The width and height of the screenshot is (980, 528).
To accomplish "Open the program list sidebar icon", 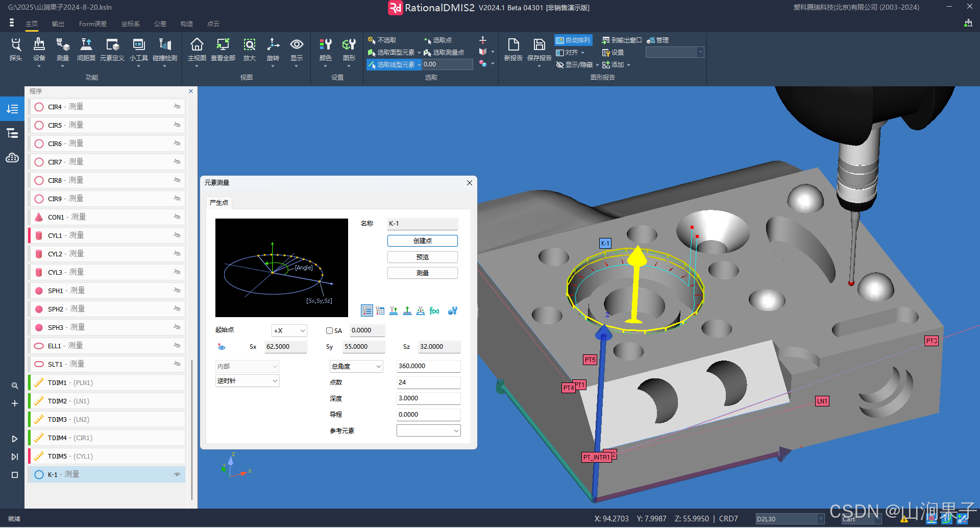I will click(12, 109).
